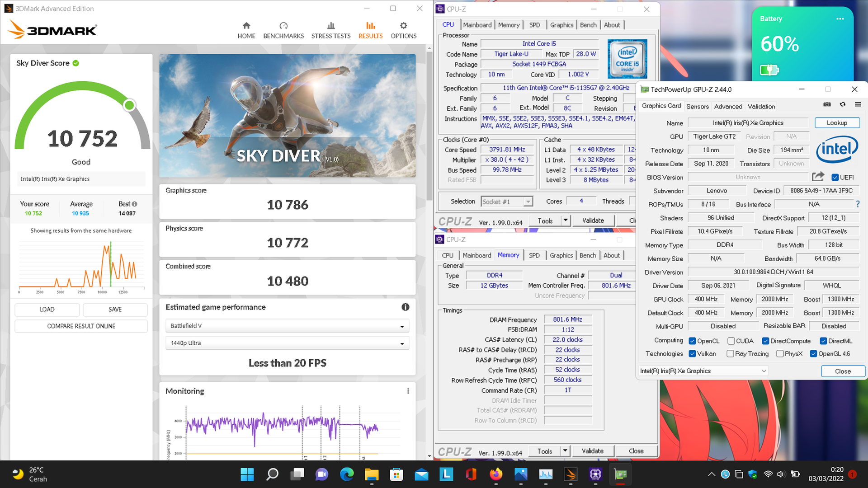The width and height of the screenshot is (868, 488).
Task: Click the LOAD button in 3DMark
Action: (x=47, y=310)
